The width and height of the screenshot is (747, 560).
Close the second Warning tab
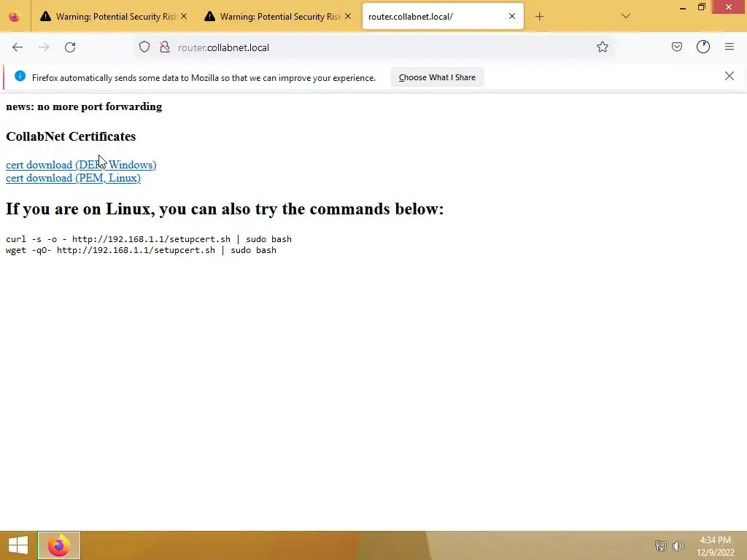(x=348, y=17)
